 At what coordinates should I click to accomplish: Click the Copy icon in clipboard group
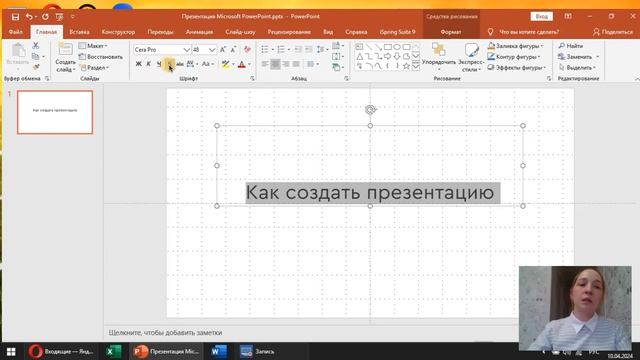point(36,56)
